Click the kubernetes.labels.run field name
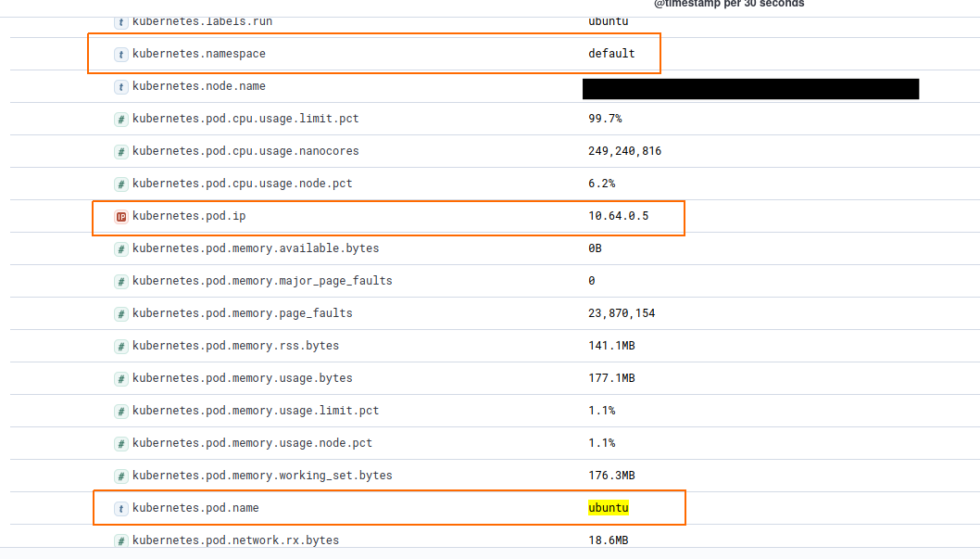This screenshot has width=980, height=559. tap(203, 21)
